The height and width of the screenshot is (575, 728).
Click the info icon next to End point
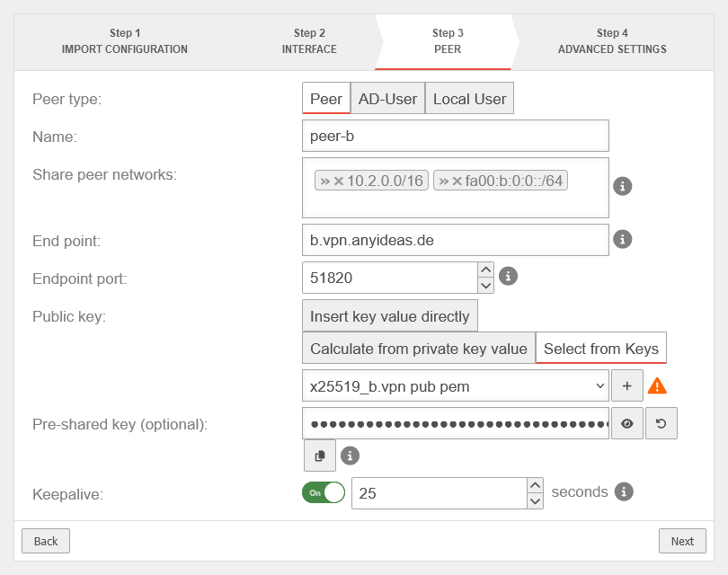coord(622,239)
